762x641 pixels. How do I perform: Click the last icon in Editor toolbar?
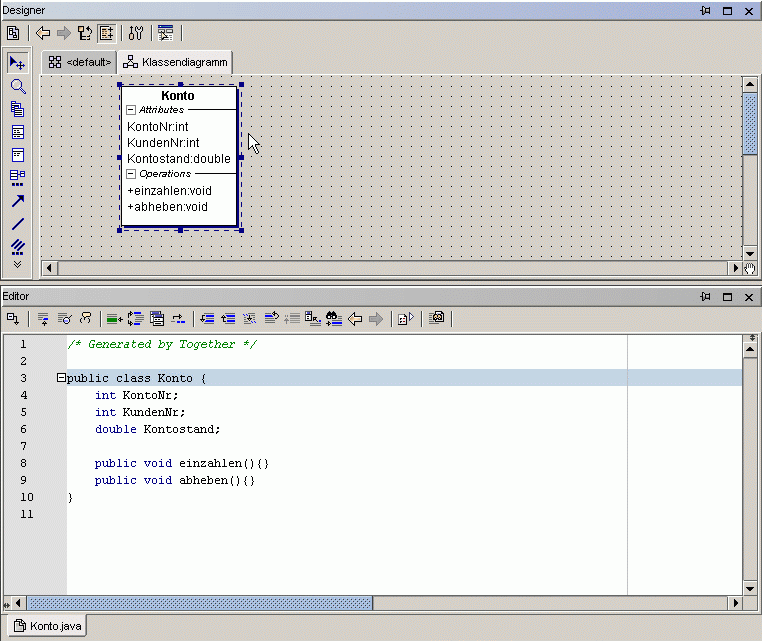(437, 319)
